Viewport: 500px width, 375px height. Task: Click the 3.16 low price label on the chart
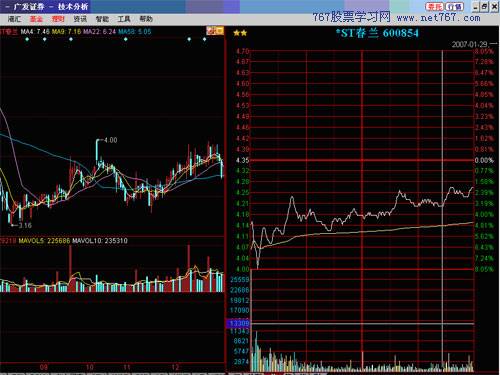(x=25, y=225)
